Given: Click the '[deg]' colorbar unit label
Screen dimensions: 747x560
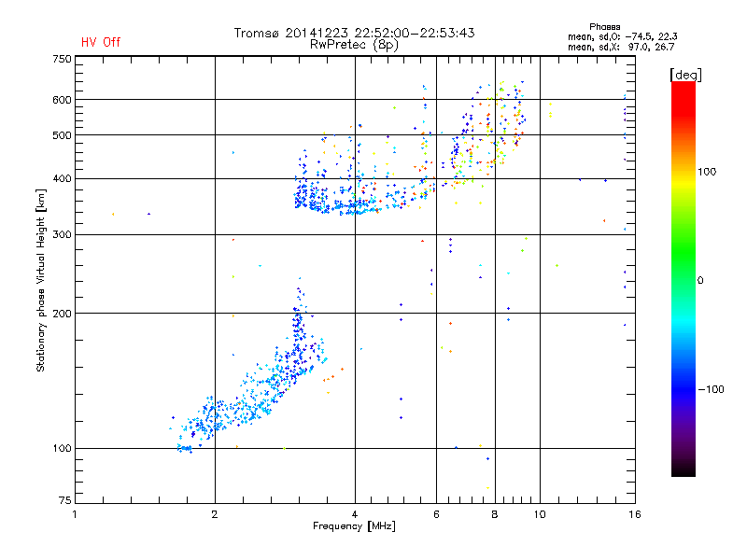Looking at the screenshot, I should pos(685,75).
